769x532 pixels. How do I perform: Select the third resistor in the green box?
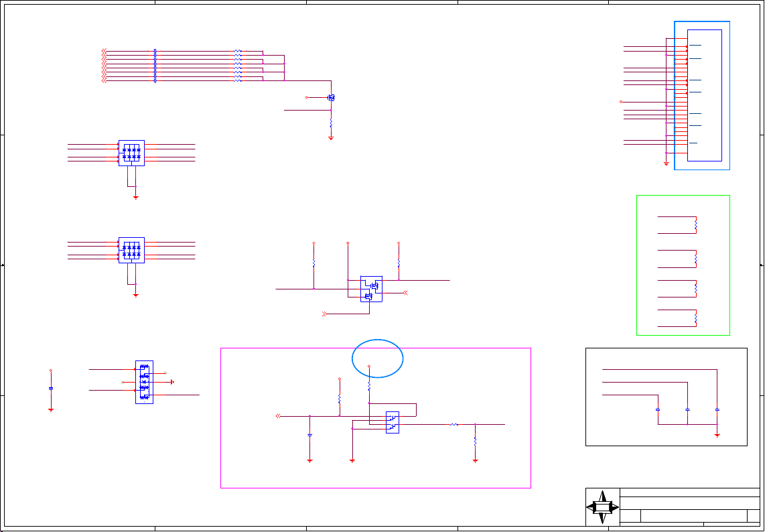click(x=696, y=289)
